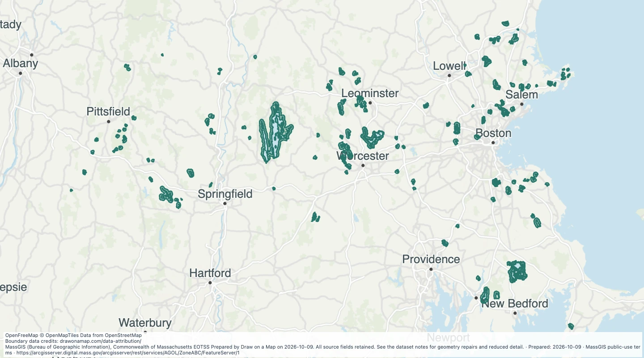The image size is (644, 358).
Task: Click the Albany city label
Action: pyautogui.click(x=20, y=64)
